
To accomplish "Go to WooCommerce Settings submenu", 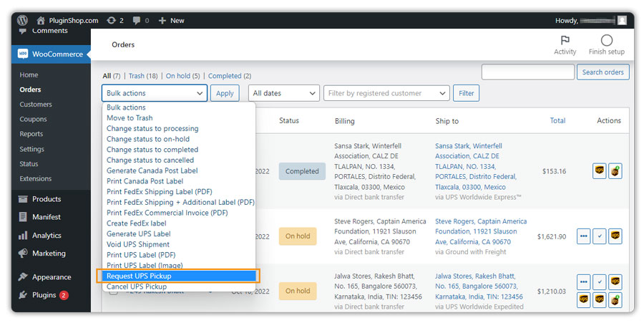I will click(x=31, y=149).
